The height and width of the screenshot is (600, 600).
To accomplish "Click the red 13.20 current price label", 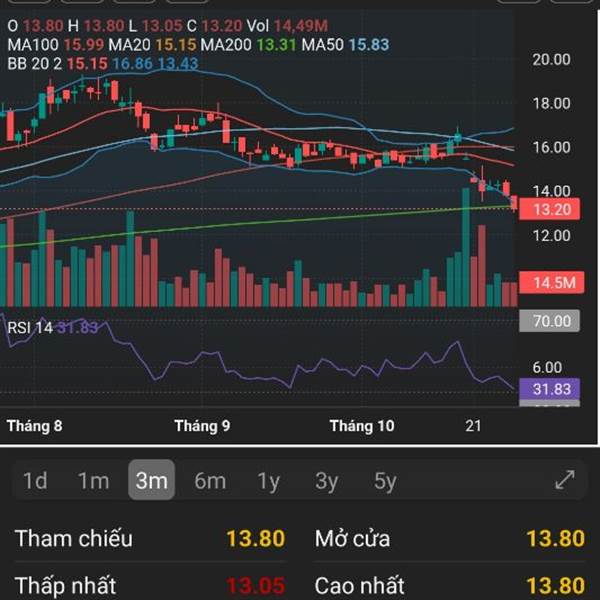I will 549,209.
